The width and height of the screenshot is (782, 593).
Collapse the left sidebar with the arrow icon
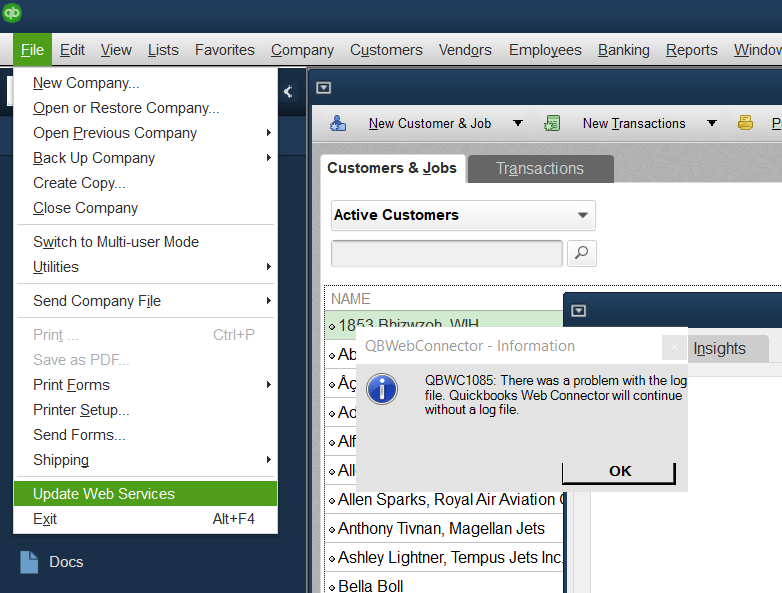(288, 91)
